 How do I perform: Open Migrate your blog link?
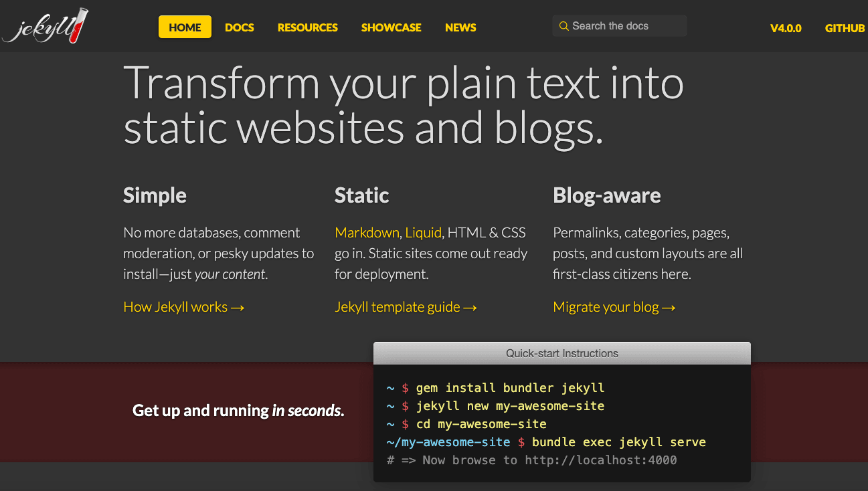pos(614,307)
